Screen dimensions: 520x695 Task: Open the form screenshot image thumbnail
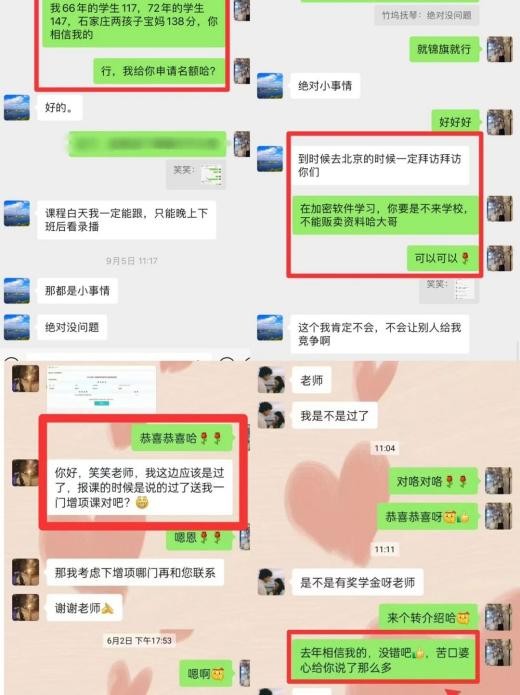pyautogui.click(x=102, y=387)
